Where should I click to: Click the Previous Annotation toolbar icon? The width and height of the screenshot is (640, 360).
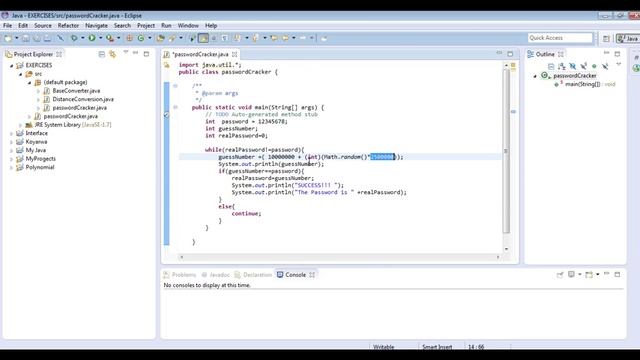click(x=255, y=38)
